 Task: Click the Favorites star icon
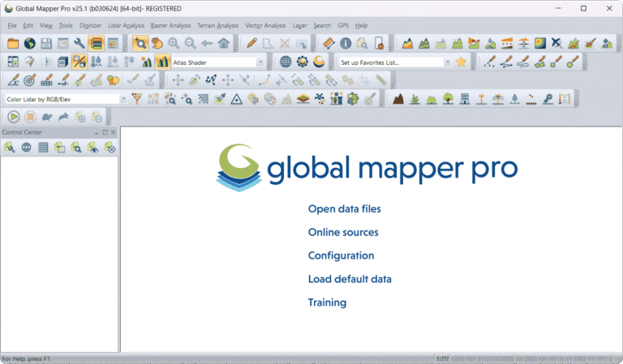[x=461, y=62]
